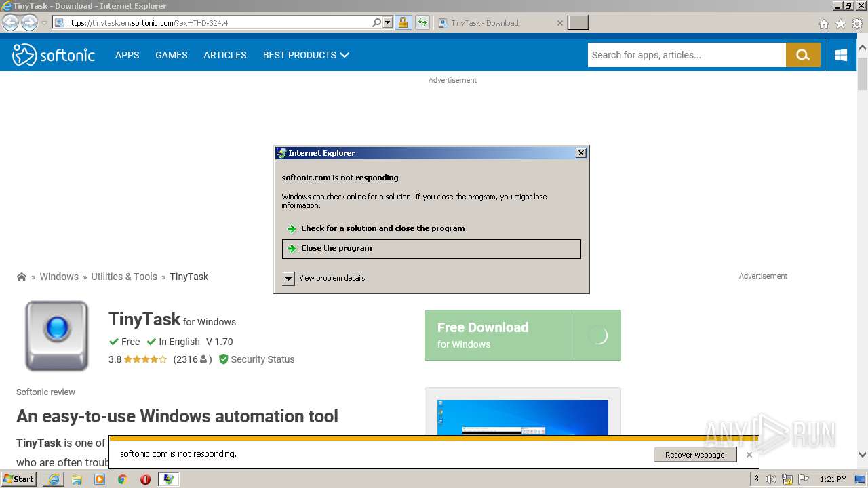Click the Security Status shield icon

pos(223,359)
